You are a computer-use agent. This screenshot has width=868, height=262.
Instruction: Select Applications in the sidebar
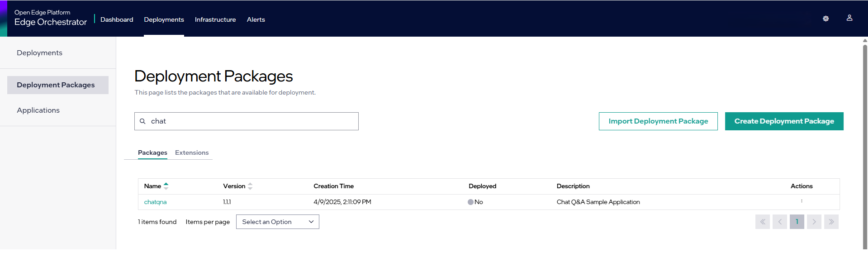38,110
